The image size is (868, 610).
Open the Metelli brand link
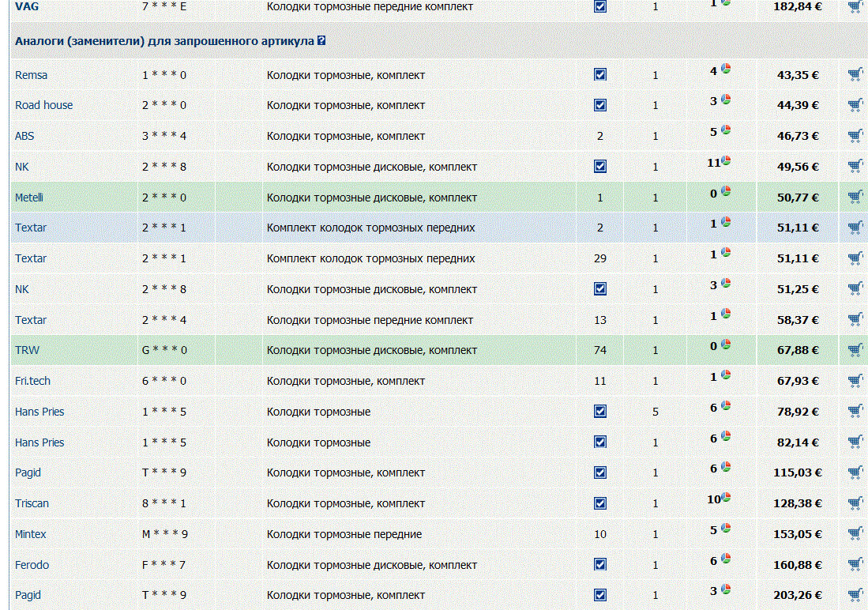pos(29,198)
